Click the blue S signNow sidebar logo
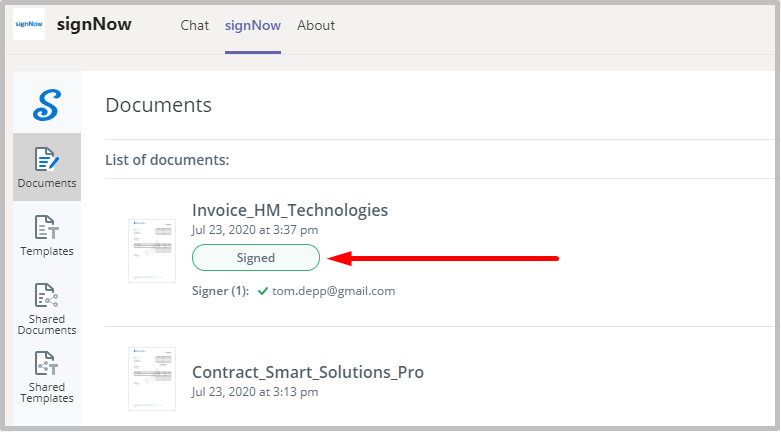The width and height of the screenshot is (781, 432). [47, 105]
